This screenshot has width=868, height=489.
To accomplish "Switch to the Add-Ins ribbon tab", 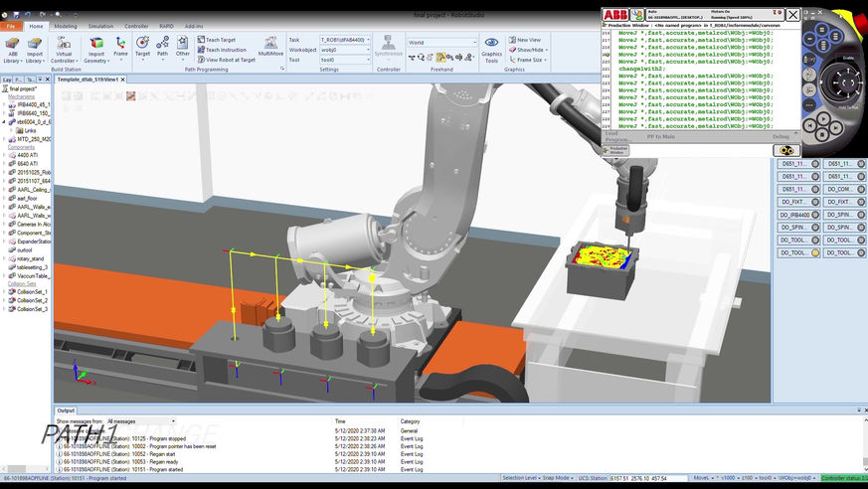I will [x=194, y=26].
